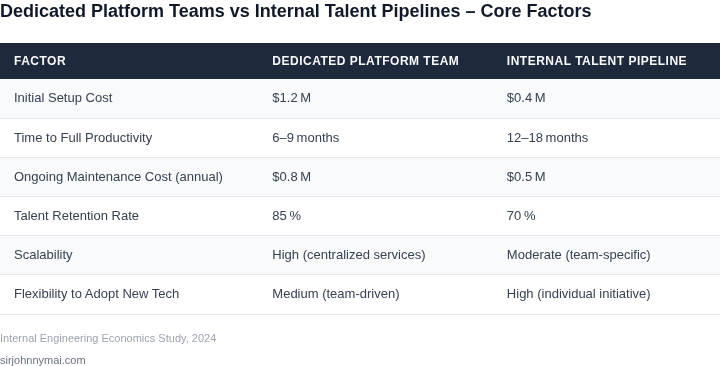The height and width of the screenshot is (366, 720).
Task: Click Ongoing Maintenance Cost (annual) label
Action: click(118, 177)
